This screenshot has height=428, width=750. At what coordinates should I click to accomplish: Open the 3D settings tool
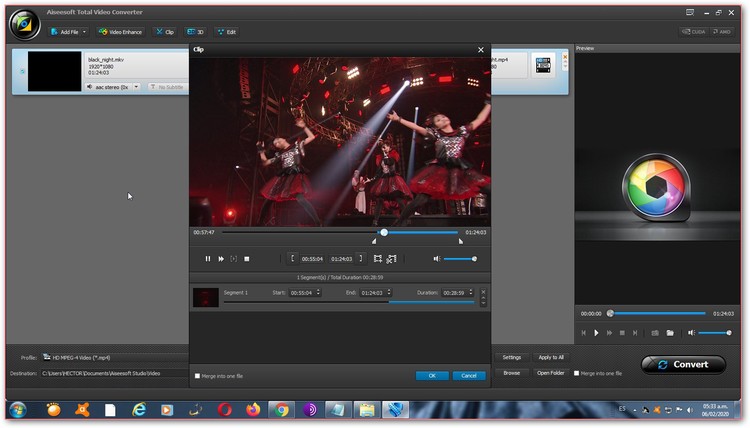(x=195, y=32)
